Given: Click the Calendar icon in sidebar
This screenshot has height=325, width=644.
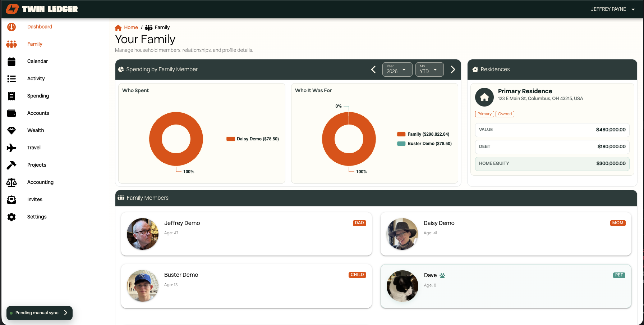Looking at the screenshot, I should pos(11,62).
